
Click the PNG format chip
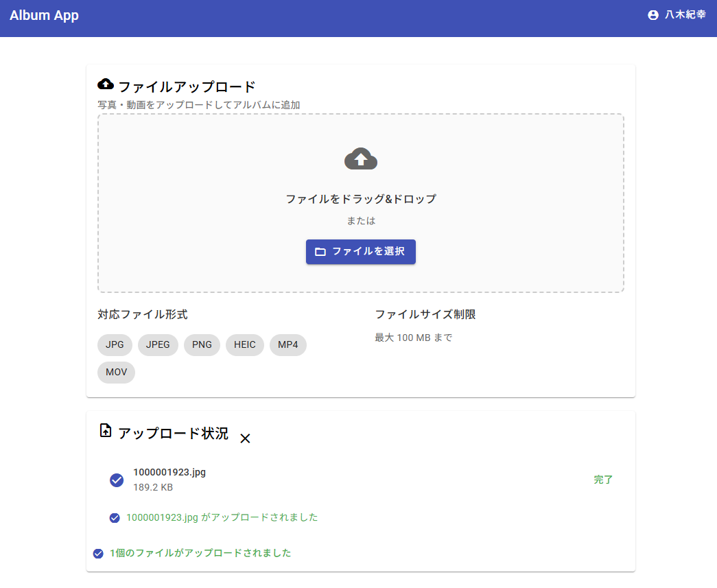[202, 345]
